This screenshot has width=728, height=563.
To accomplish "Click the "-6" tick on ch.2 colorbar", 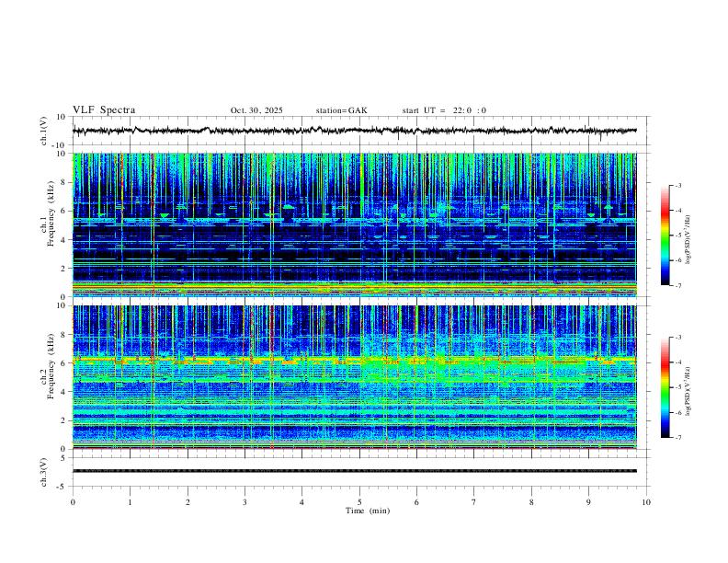I will (678, 412).
